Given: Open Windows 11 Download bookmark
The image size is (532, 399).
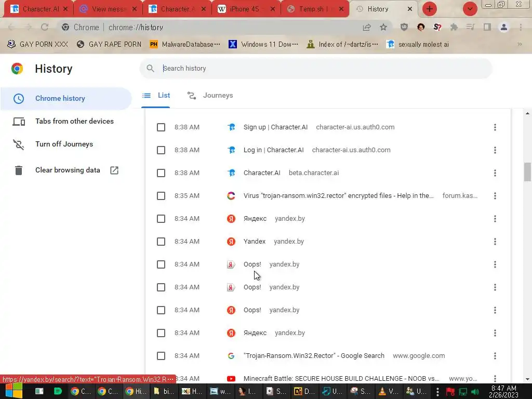Looking at the screenshot, I should tap(263, 44).
